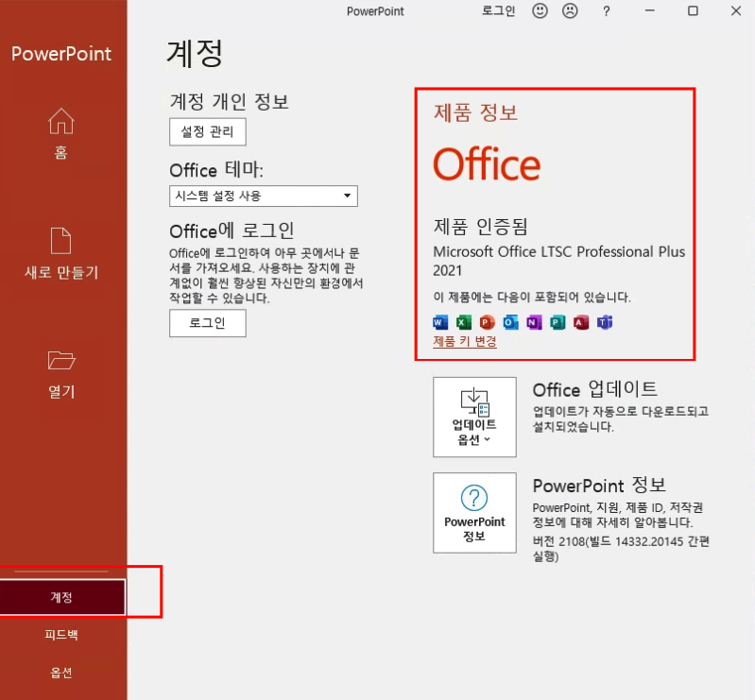The width and height of the screenshot is (755, 700).
Task: Click the Publisher app icon in product info
Action: 558,322
